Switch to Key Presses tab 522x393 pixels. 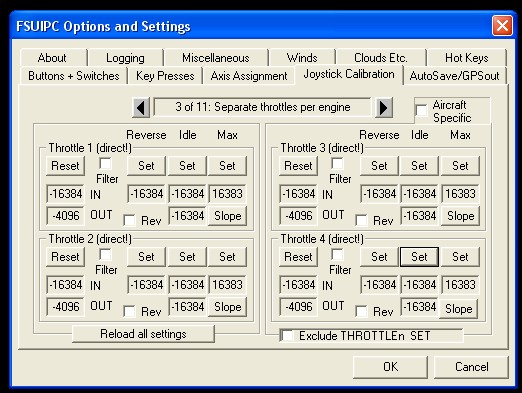pos(165,76)
